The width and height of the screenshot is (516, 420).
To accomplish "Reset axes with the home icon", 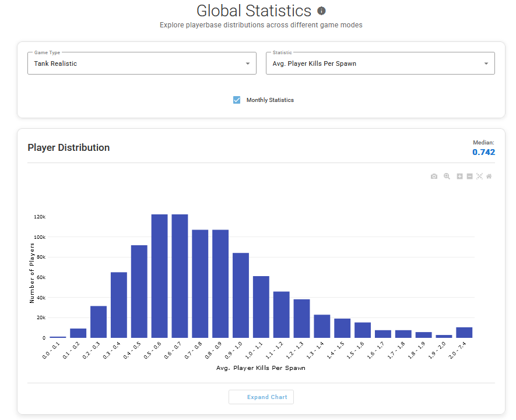I will click(x=489, y=177).
